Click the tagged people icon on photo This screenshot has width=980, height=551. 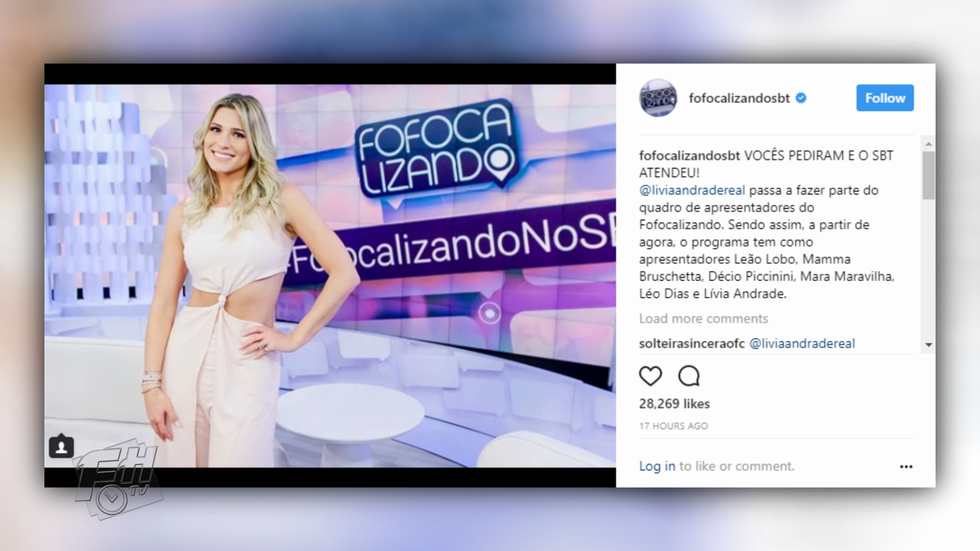coord(61,446)
